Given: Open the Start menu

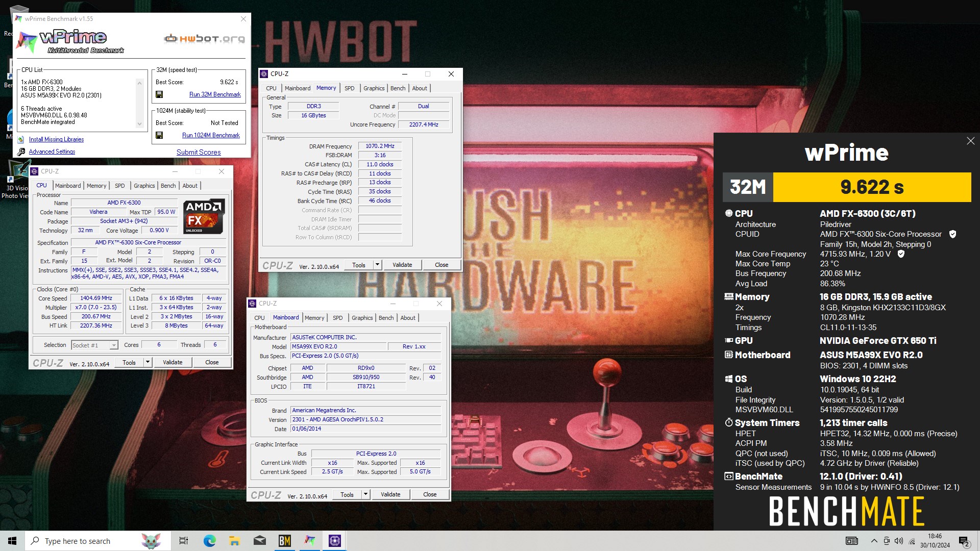Looking at the screenshot, I should pos(12,541).
